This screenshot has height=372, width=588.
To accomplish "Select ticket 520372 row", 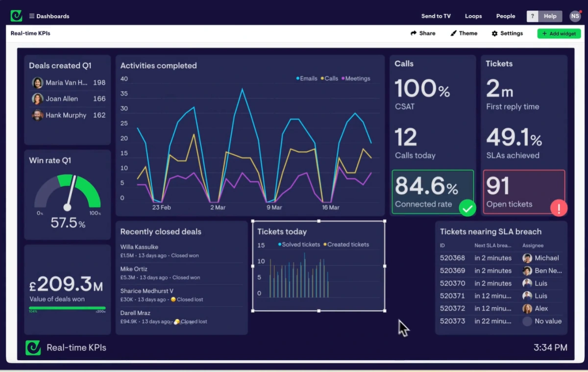I will (501, 309).
